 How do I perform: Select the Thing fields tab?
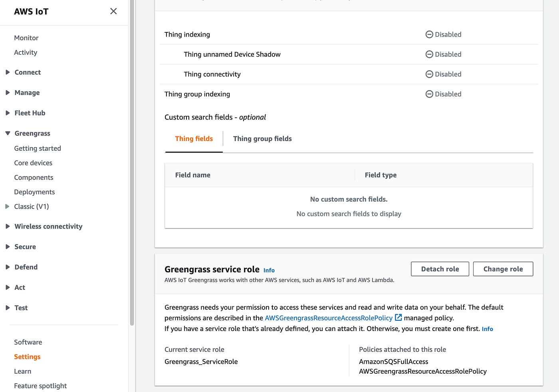point(194,139)
